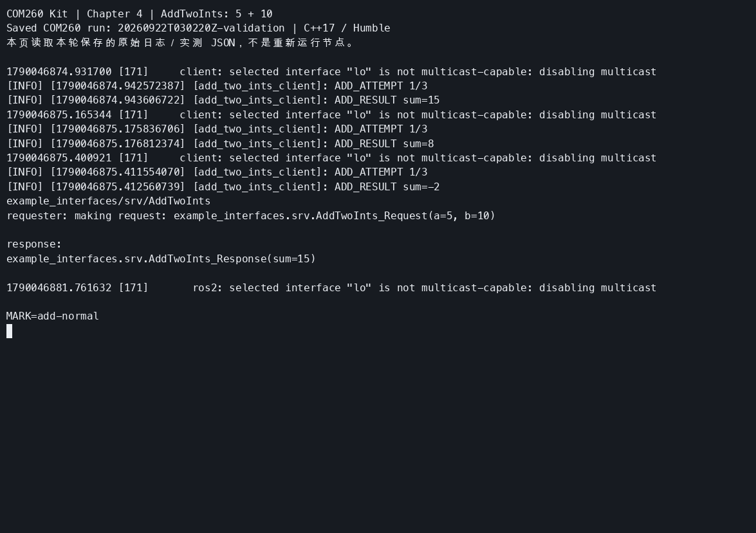The width and height of the screenshot is (756, 533).
Task: Click the ADD_RESULT sum=-2 log line
Action: 223,187
